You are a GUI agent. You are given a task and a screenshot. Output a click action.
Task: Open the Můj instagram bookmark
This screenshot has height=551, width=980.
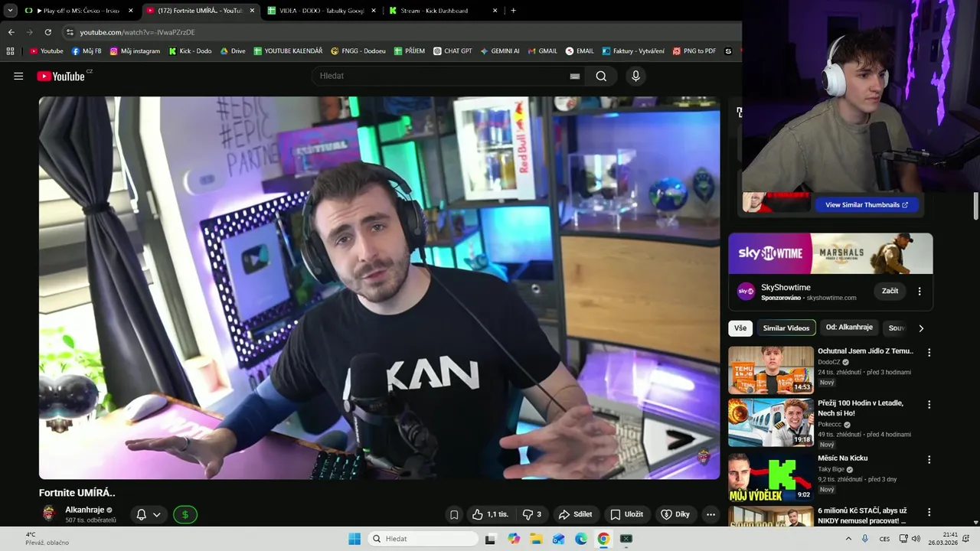[x=136, y=51]
